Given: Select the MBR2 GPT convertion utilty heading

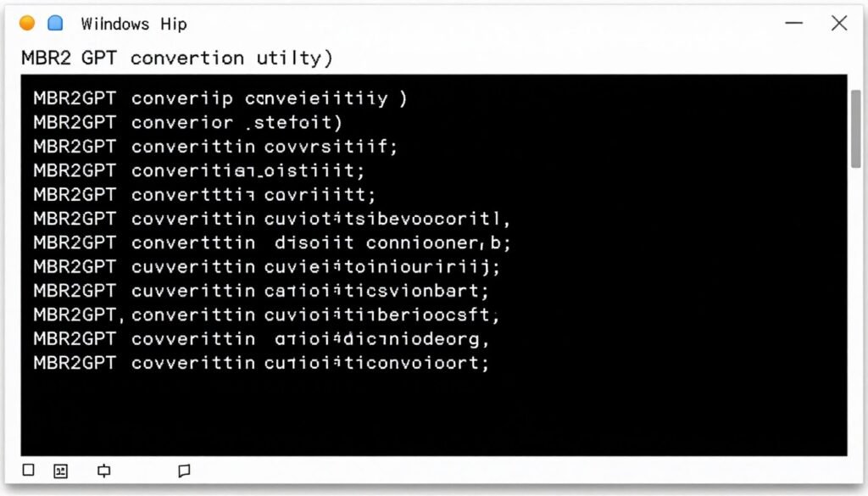Looking at the screenshot, I should [175, 58].
